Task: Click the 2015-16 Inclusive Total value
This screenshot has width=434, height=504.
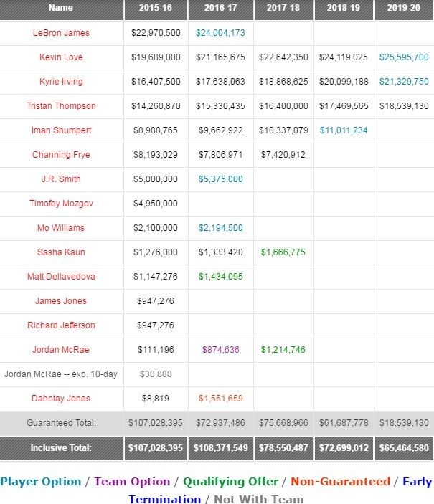Action: click(156, 448)
